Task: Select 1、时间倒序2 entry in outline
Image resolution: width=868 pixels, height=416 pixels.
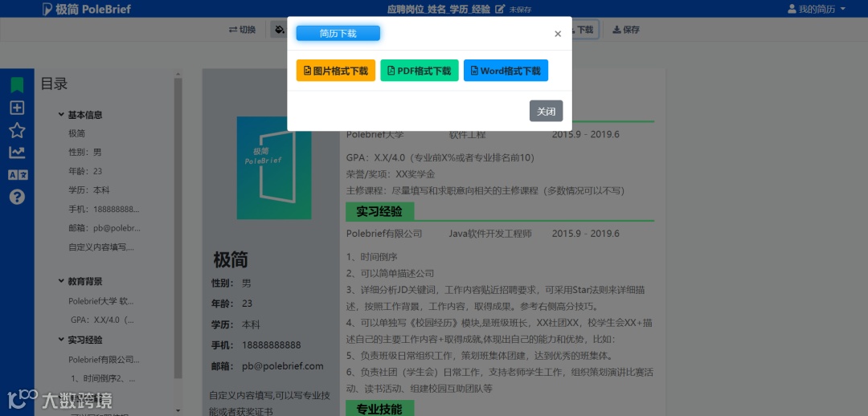Action: coord(103,378)
